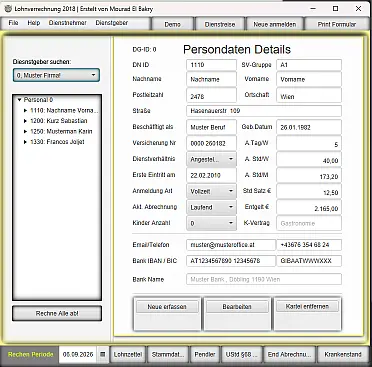The height and width of the screenshot is (367, 372).
Task: Click the BIC field GIBAATWWXXX
Action: pyautogui.click(x=309, y=261)
